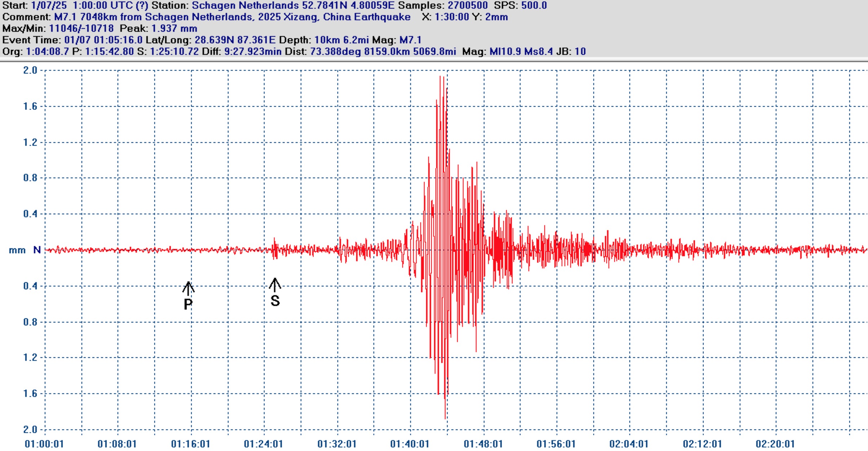Click the Peak value 1.937 mm
The height and width of the screenshot is (451, 868).
click(174, 29)
